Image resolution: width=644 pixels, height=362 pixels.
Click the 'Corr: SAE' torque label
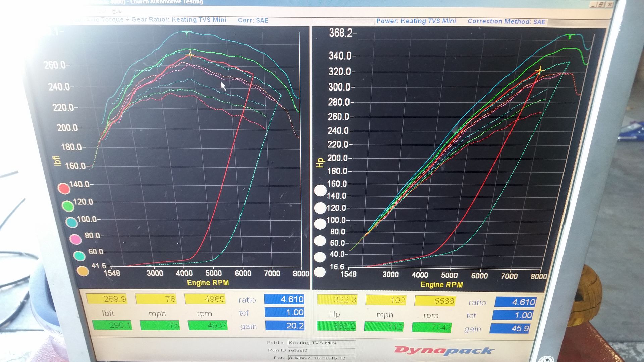tap(253, 20)
